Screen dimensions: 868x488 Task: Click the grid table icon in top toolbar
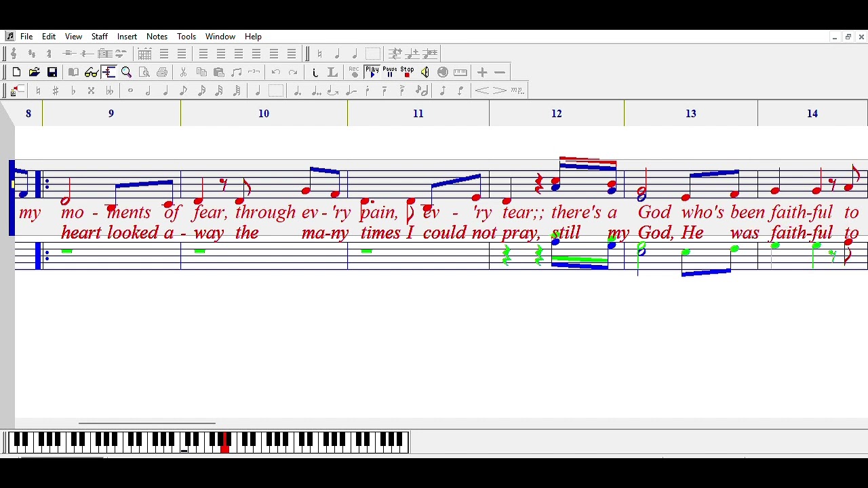144,54
